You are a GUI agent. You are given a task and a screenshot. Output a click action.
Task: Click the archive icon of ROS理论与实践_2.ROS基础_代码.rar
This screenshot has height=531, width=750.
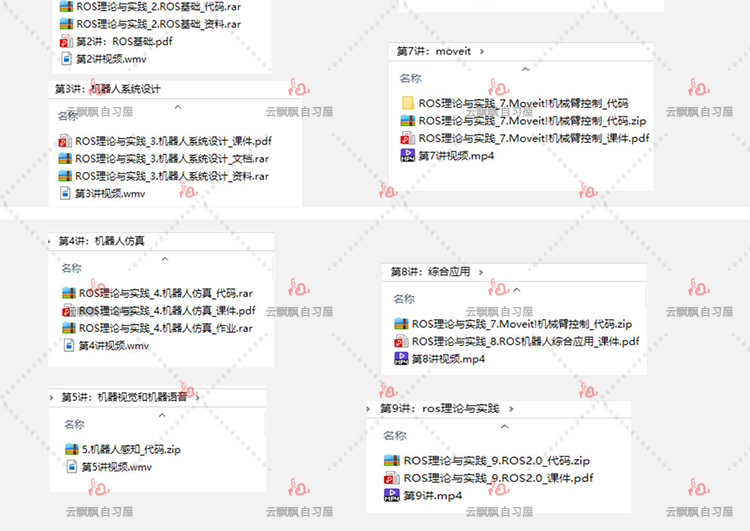click(66, 7)
